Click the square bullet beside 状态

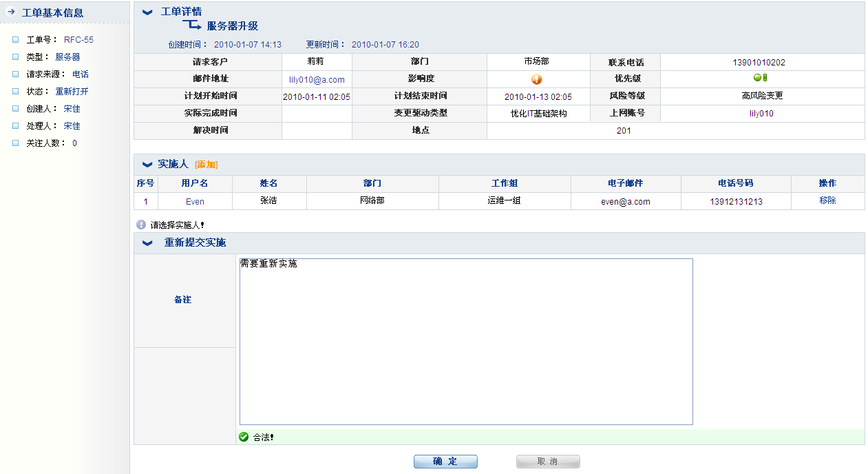coord(15,92)
